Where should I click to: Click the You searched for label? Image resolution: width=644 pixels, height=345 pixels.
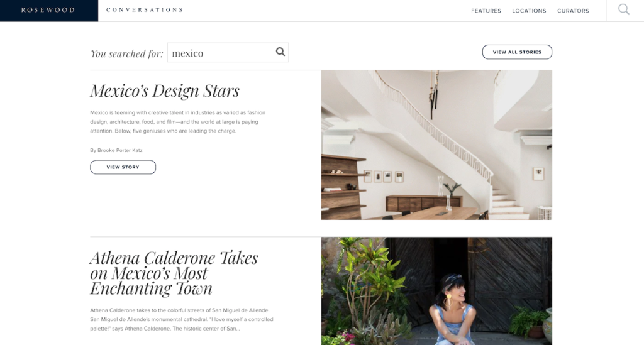click(x=126, y=54)
